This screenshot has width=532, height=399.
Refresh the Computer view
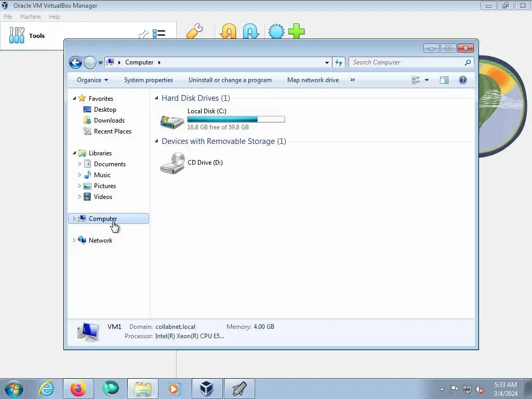339,62
